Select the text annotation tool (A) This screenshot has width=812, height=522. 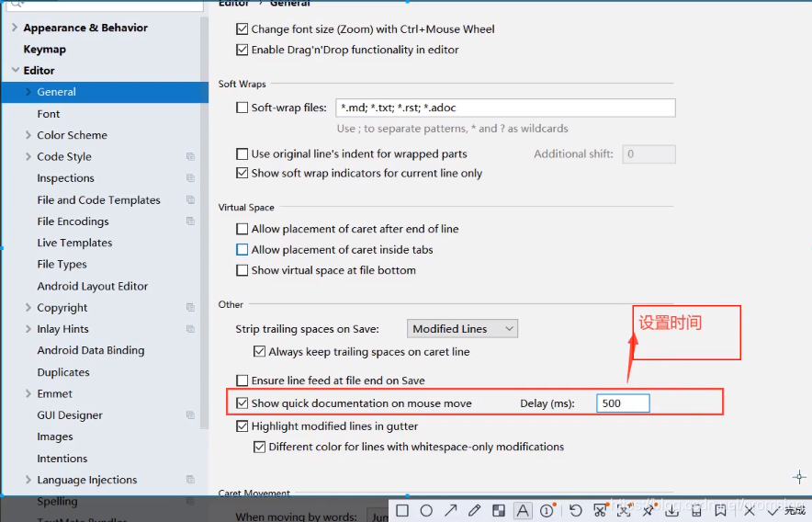[523, 511]
